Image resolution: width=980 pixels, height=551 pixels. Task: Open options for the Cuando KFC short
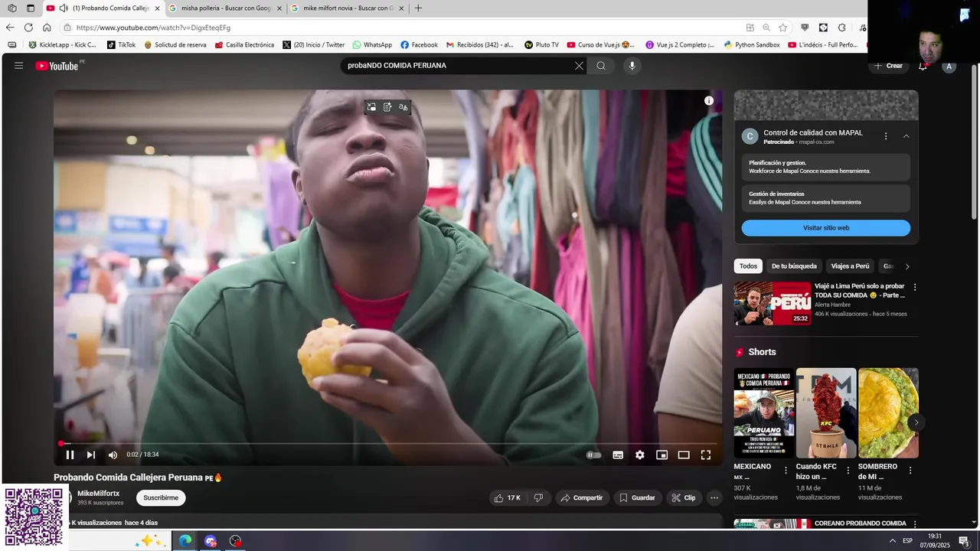[x=848, y=471]
